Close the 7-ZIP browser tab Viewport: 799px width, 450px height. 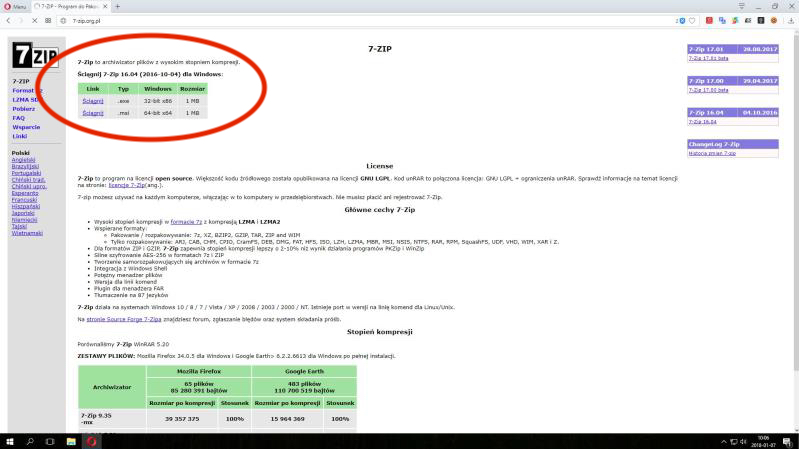(105, 7)
